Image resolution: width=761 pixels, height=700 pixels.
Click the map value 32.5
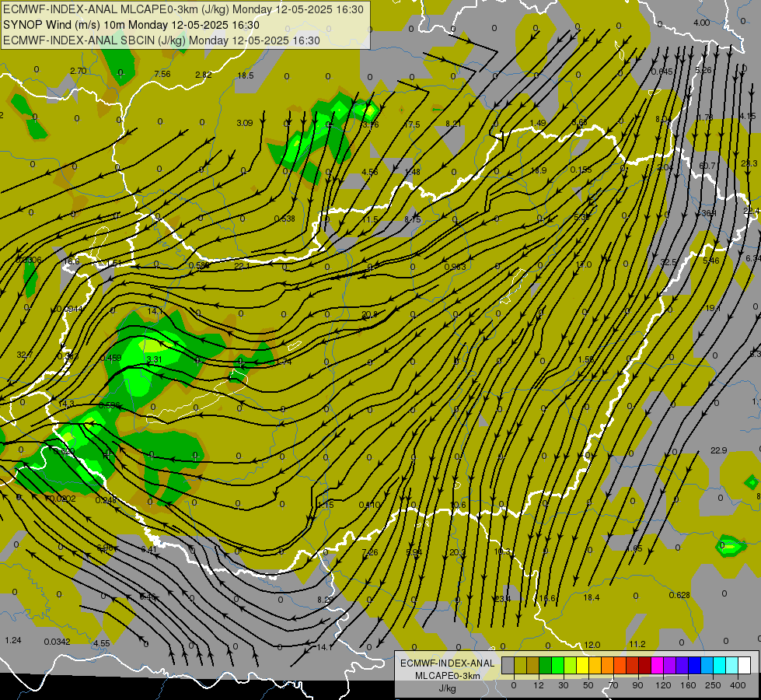pos(668,262)
